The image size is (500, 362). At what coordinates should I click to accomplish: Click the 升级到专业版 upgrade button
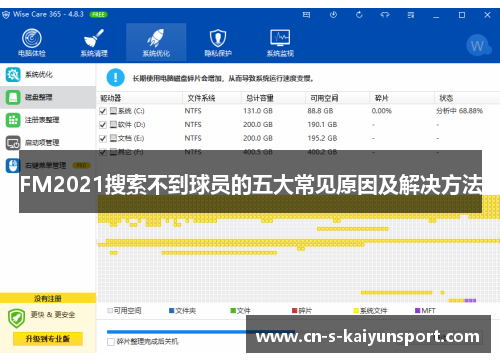48,339
